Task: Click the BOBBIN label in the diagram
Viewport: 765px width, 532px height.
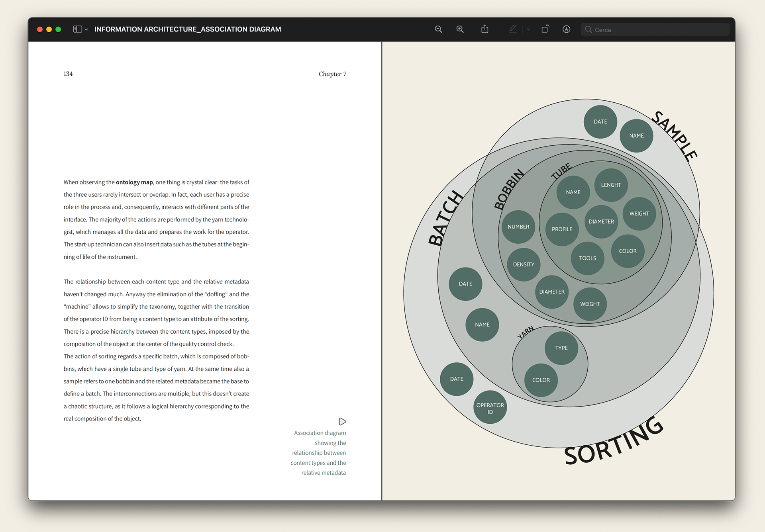Action: [x=509, y=189]
